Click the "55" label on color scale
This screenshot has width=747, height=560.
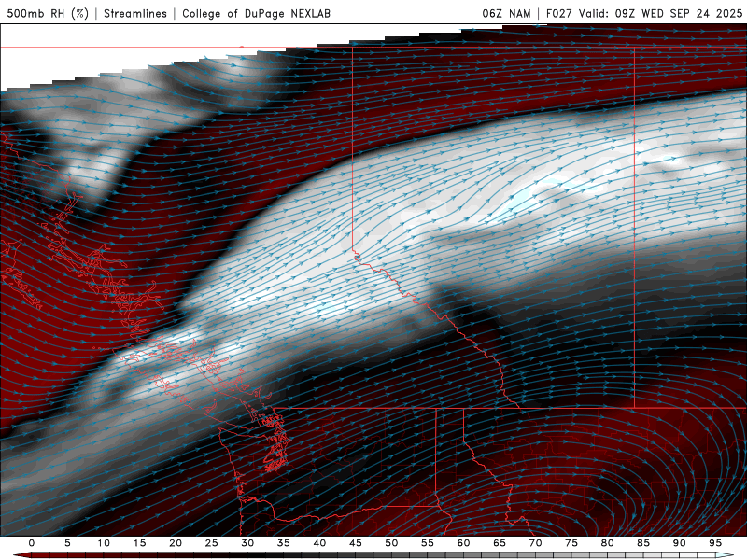point(428,543)
